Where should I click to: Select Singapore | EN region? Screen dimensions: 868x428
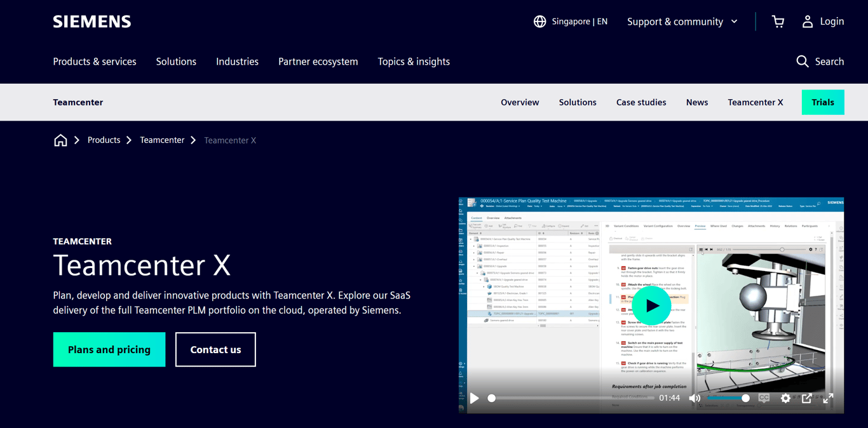pos(580,22)
